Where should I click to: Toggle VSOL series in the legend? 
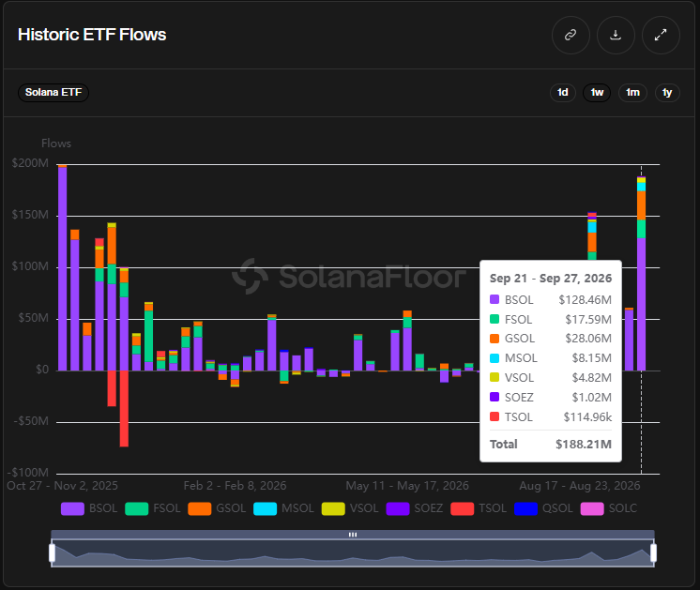pos(350,508)
